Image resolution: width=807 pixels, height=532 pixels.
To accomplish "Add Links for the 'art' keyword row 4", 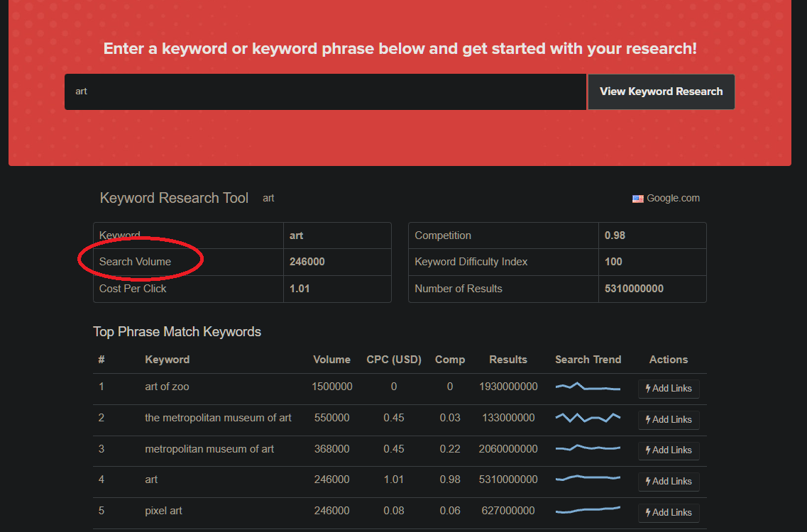I will [x=669, y=481].
